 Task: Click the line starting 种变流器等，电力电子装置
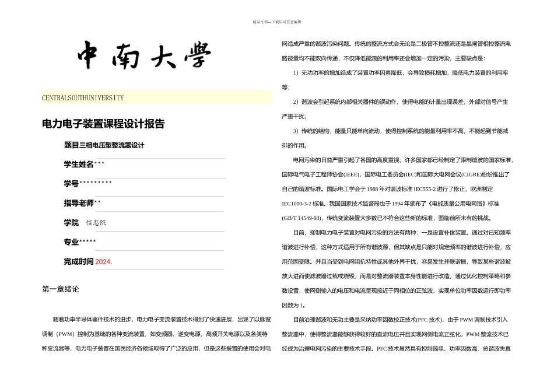156,348
